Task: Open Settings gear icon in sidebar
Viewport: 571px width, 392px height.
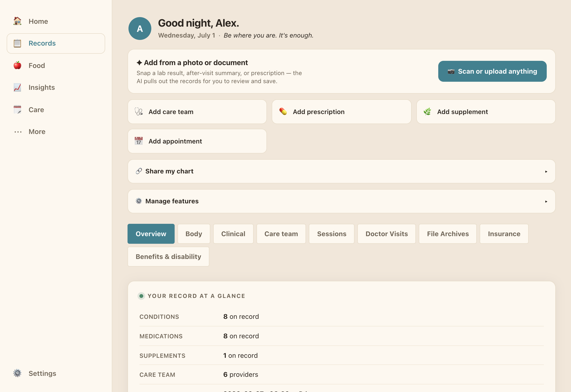Action: (x=17, y=373)
